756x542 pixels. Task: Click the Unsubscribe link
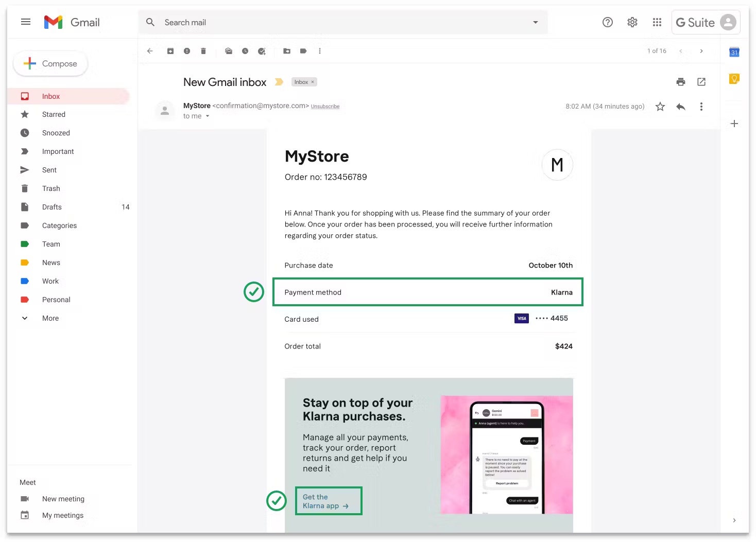pos(325,107)
